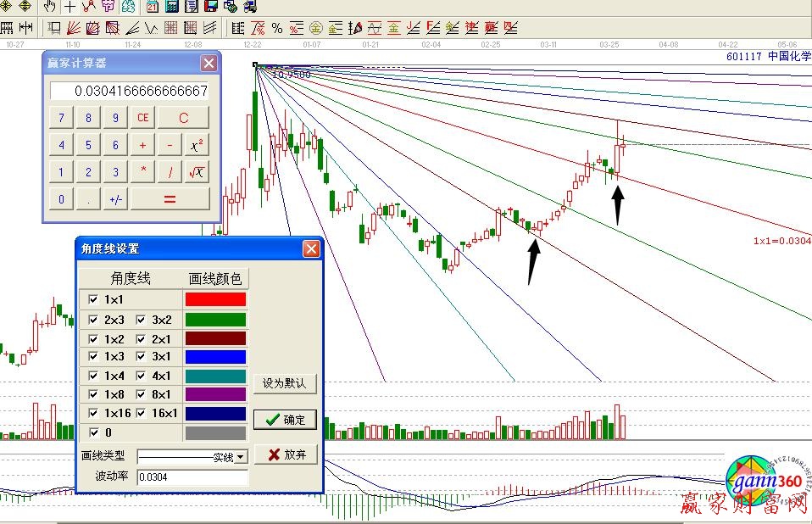Click the 波动率 value input field
This screenshot has height=524, width=812.
(192, 477)
